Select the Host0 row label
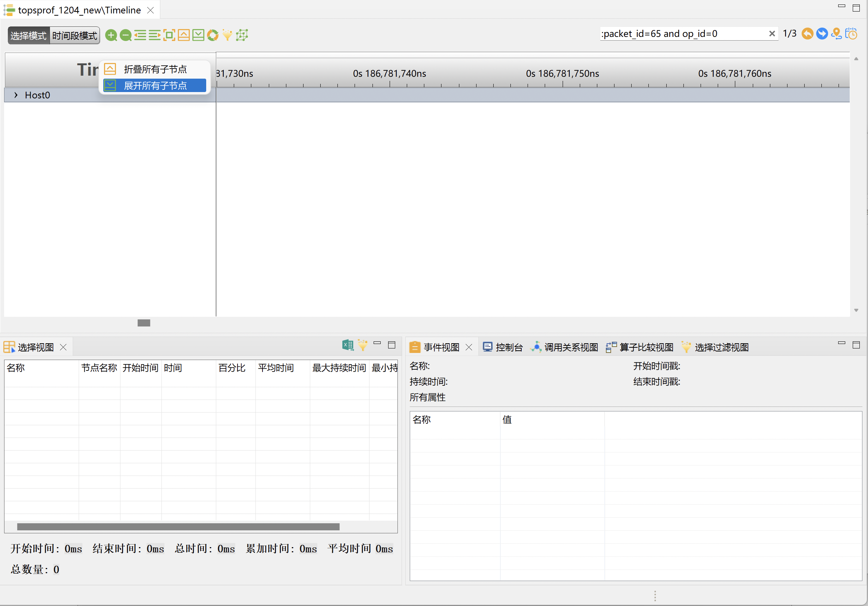The image size is (868, 606). (37, 95)
